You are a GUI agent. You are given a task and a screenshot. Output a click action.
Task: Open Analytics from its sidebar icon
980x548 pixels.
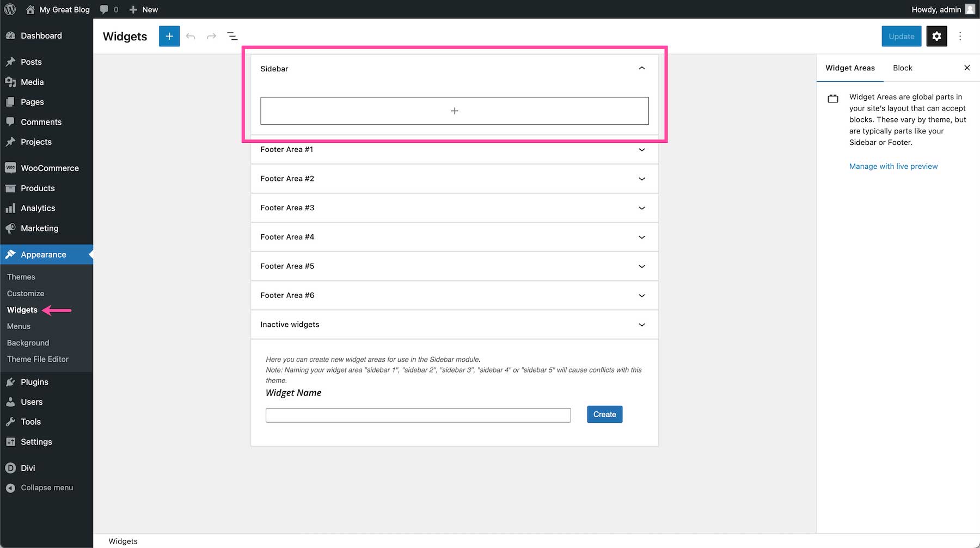point(11,208)
